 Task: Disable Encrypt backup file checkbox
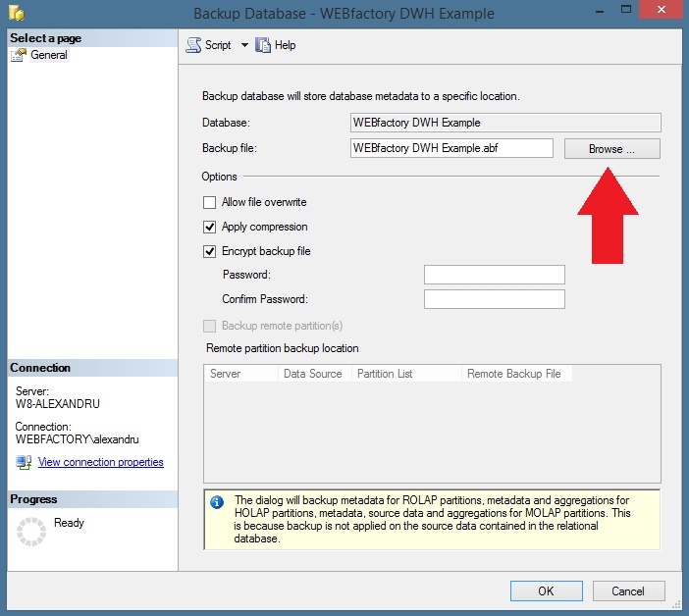(209, 251)
